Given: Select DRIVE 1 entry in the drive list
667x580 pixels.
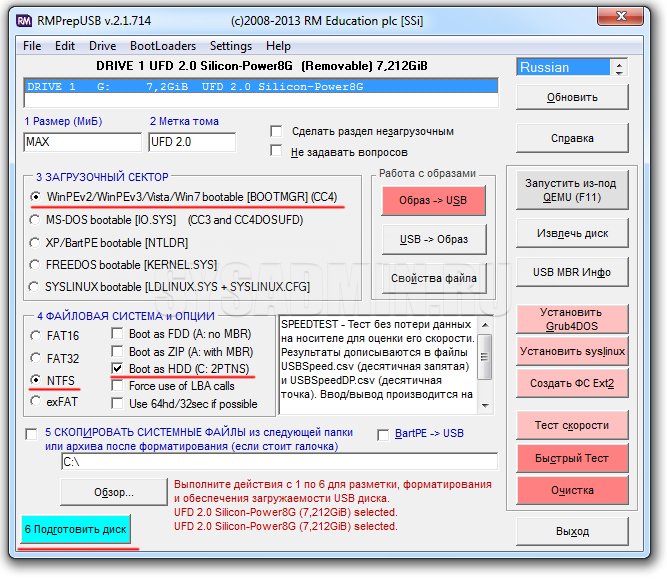Looking at the screenshot, I should tap(260, 88).
